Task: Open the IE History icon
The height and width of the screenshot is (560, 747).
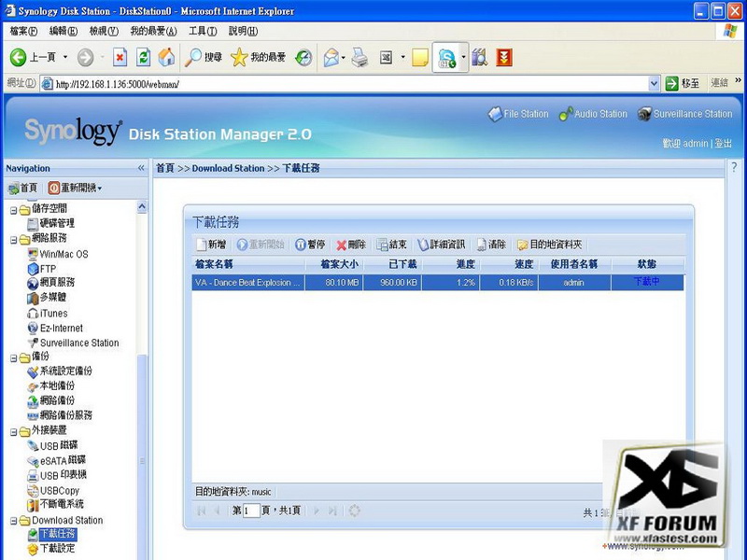Action: coord(303,58)
